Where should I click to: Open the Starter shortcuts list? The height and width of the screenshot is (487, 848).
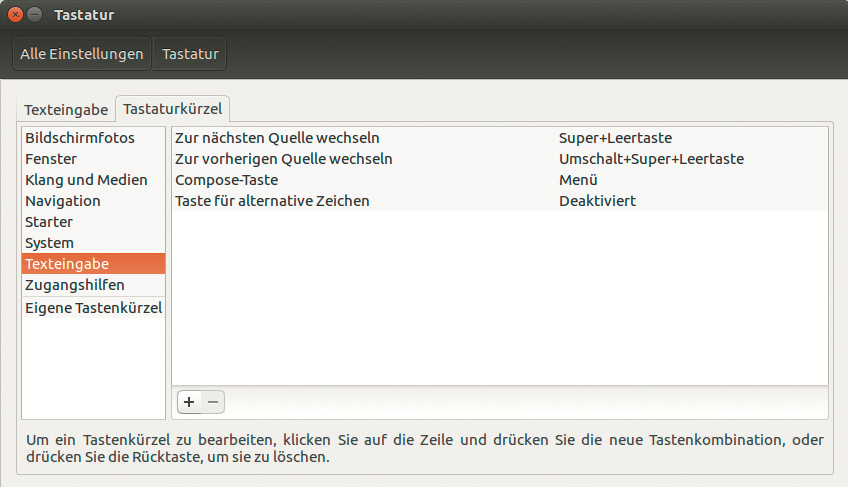49,222
